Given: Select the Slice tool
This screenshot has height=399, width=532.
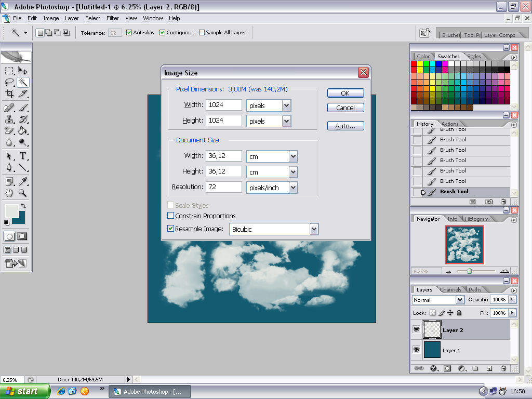Looking at the screenshot, I should [23, 94].
